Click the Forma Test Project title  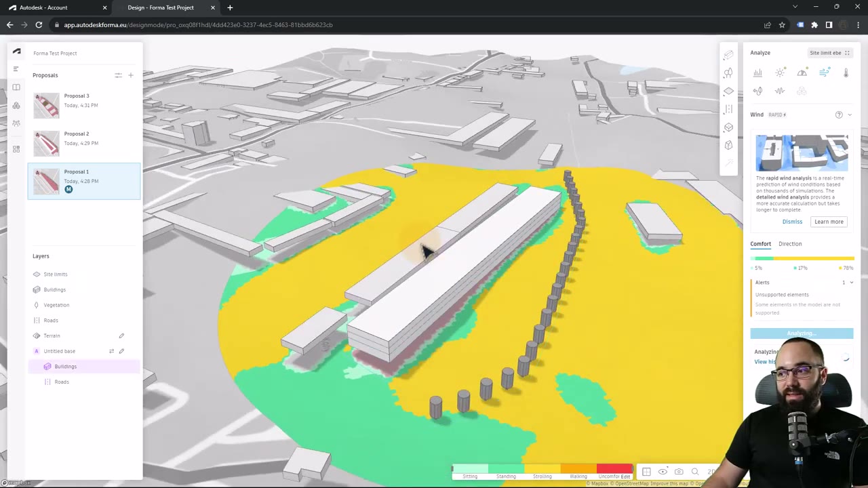(x=55, y=53)
